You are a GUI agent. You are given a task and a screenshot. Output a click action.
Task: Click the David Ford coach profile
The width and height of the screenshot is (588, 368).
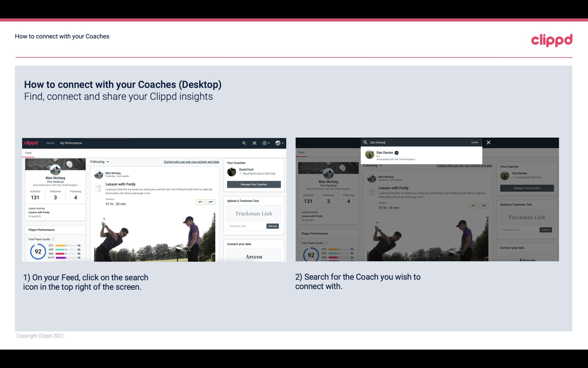point(253,171)
